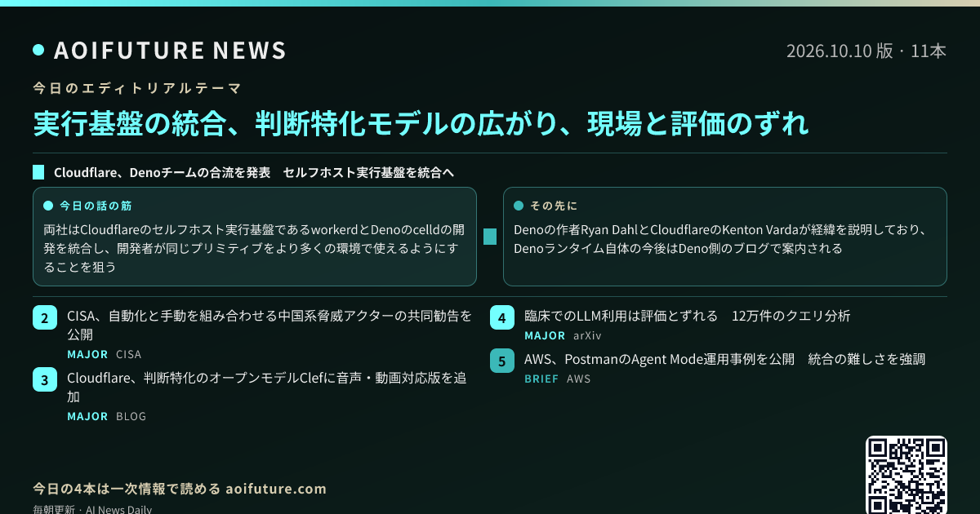Click the 毎朝更新・AI News Daily footer text
The height and width of the screenshot is (514, 980).
point(92,509)
